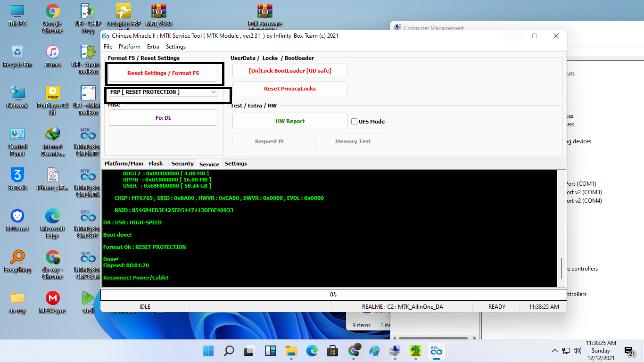
Task: Open the shell desktop shortcut
Action: click(88, 302)
